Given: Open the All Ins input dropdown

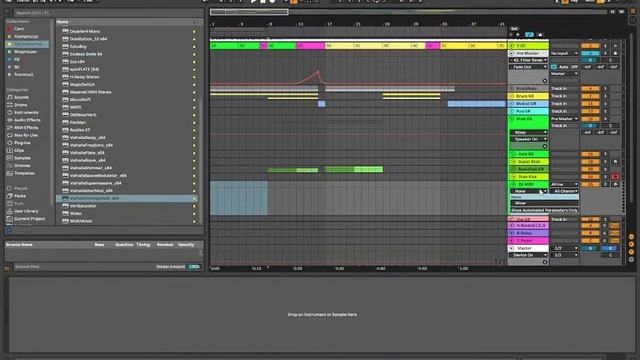Looking at the screenshot, I should pyautogui.click(x=564, y=184).
